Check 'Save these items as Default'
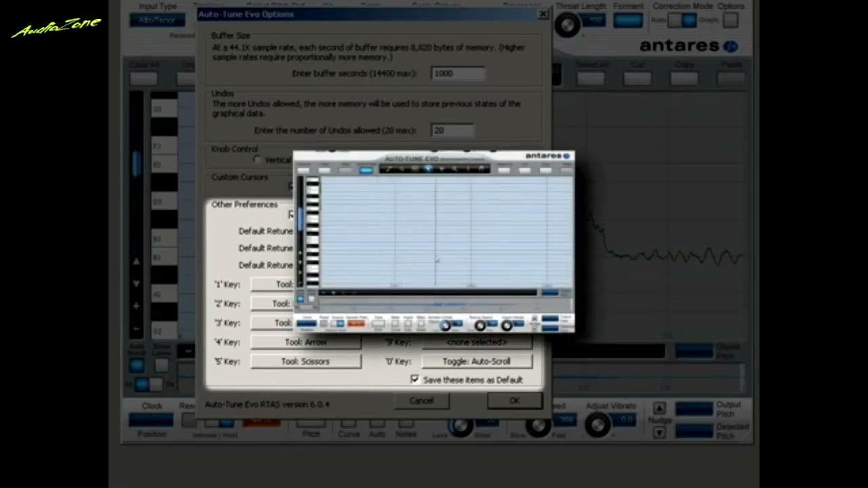The width and height of the screenshot is (868, 488). coord(415,380)
